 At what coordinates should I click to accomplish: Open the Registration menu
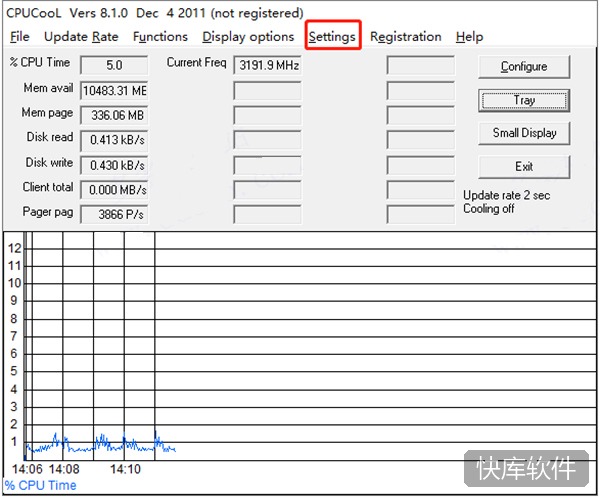coord(406,37)
